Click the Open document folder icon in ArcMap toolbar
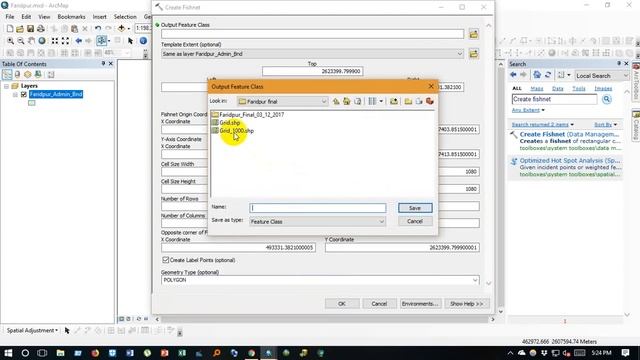Screen dimensions: 640x360 (x=20, y=29)
